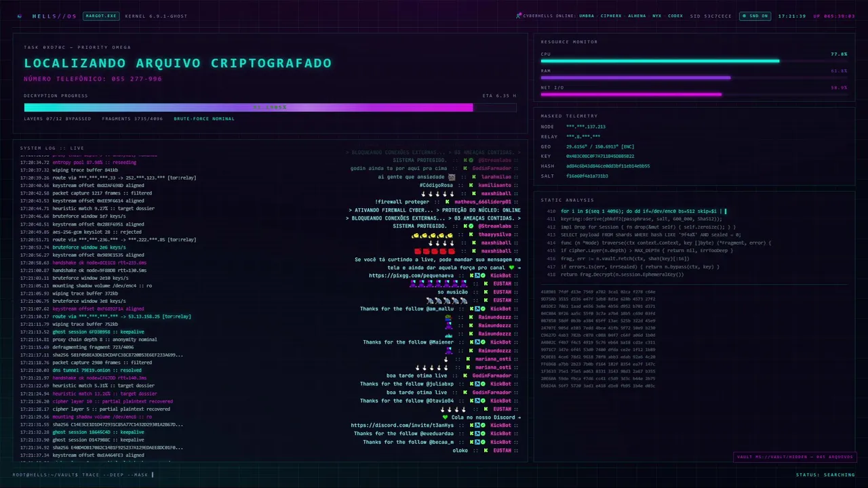Click chat message '!firewall proteger'
Image resolution: width=868 pixels, height=488 pixels.
tap(402, 201)
